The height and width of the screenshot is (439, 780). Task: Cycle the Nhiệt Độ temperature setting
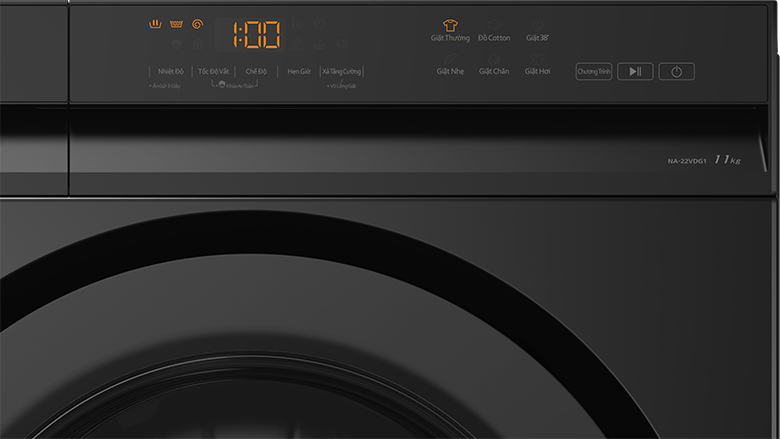click(171, 72)
